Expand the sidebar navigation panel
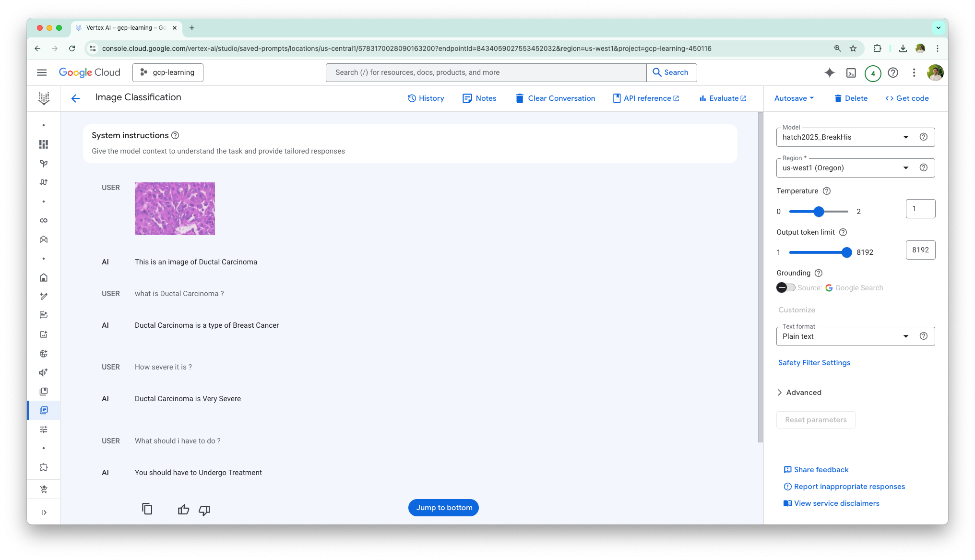 pos(44,512)
